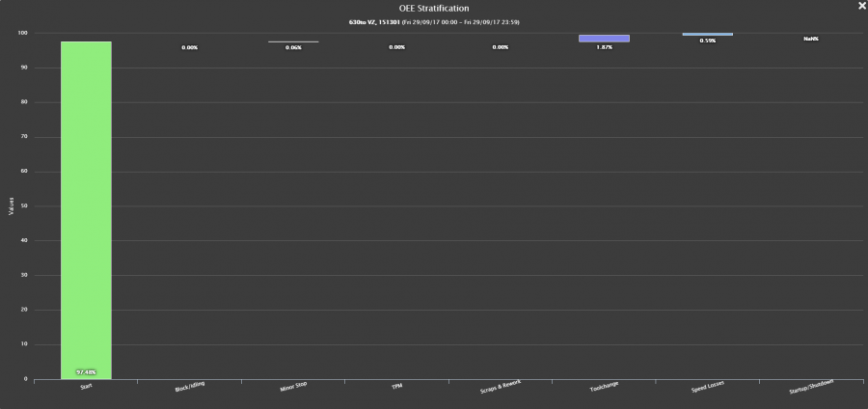Click the Startup/Shutdown axis label
This screenshot has height=409, width=868.
(811, 387)
